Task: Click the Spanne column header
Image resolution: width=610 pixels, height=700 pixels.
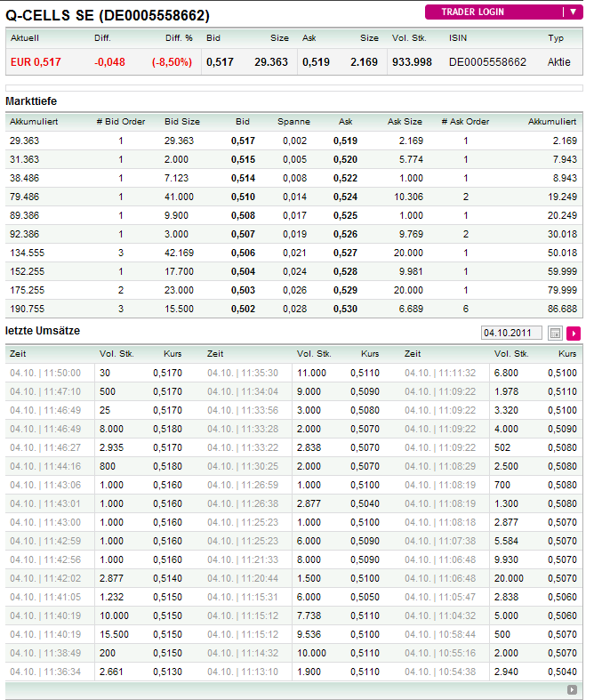Action: click(293, 121)
